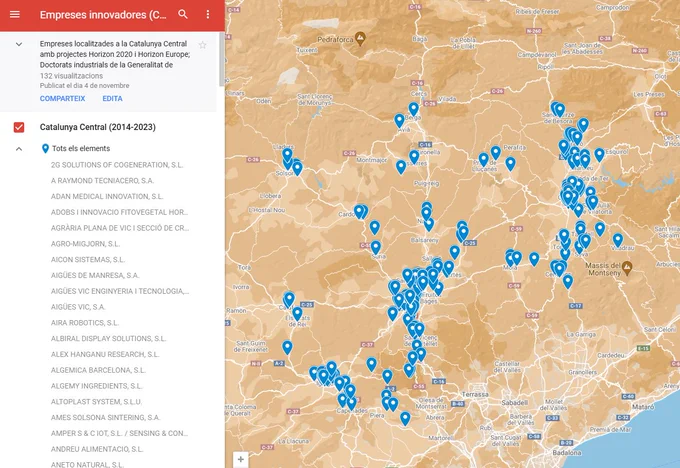Click the map title Empreses innovadores
680x468 pixels.
(103, 15)
